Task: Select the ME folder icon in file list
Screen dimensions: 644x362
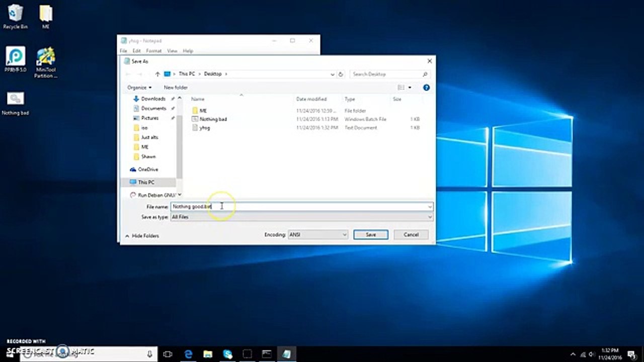Action: coord(195,110)
